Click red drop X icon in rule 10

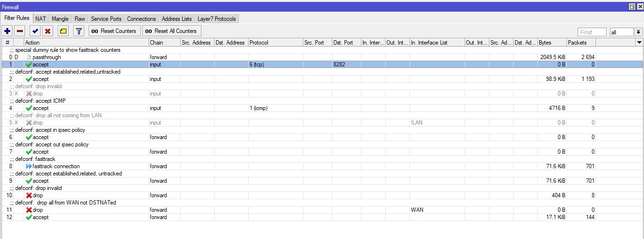(x=29, y=195)
